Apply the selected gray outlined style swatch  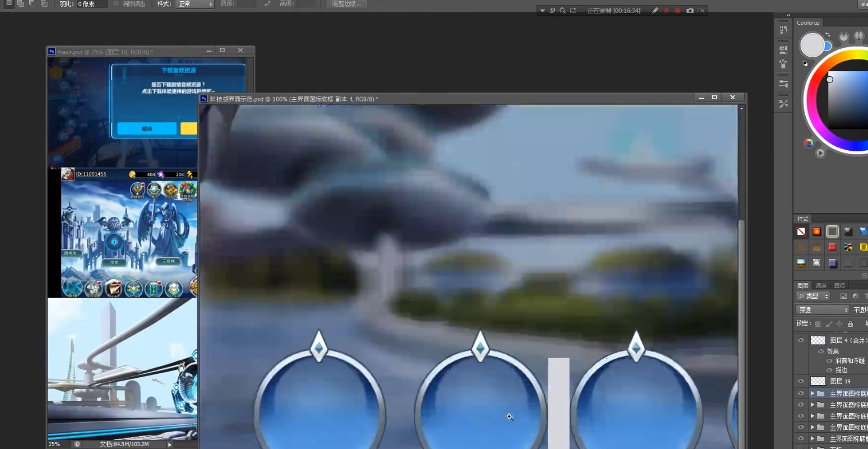pos(833,232)
